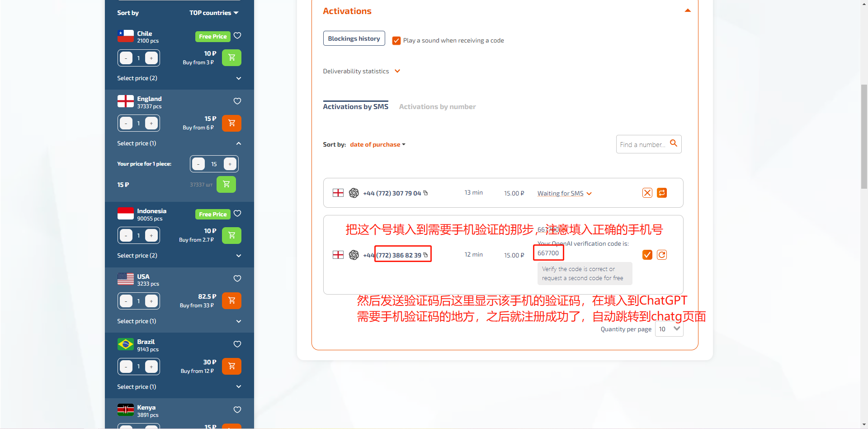
Task: Open the TOP countries sort dropdown
Action: coord(214,13)
